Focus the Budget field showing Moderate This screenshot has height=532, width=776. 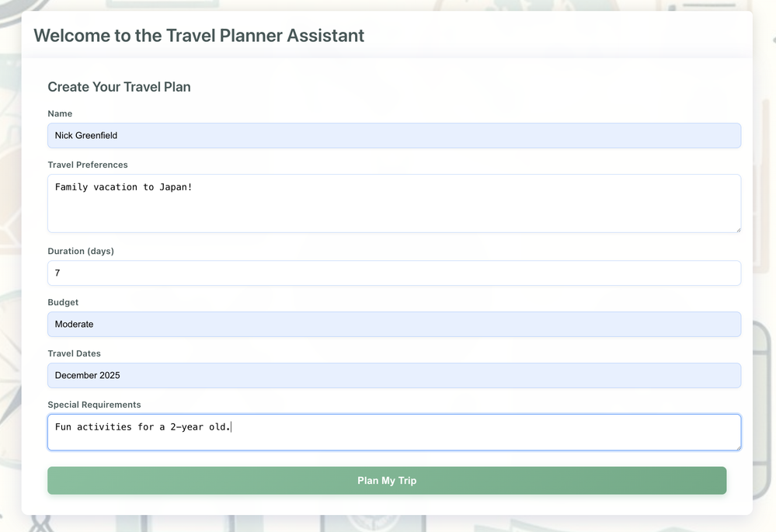(x=394, y=325)
